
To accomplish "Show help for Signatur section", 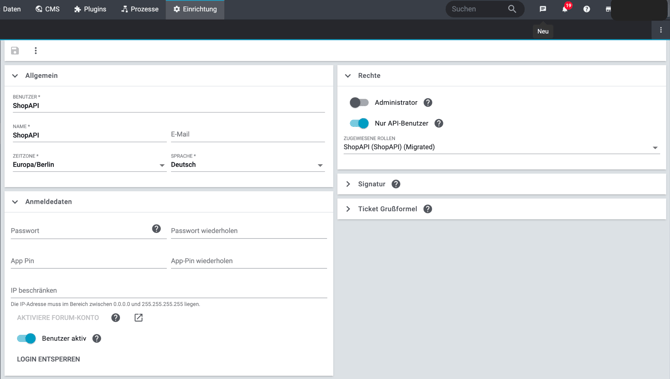I will click(x=396, y=184).
